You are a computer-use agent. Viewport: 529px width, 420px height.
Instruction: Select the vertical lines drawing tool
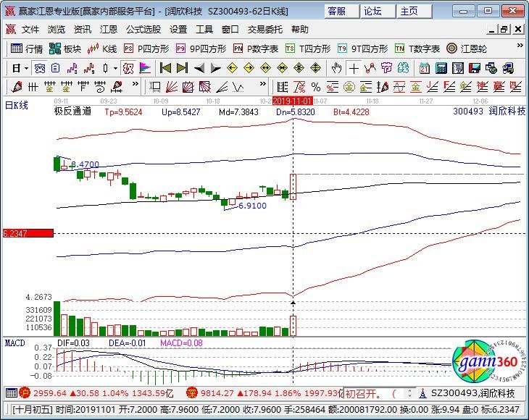(x=33, y=88)
